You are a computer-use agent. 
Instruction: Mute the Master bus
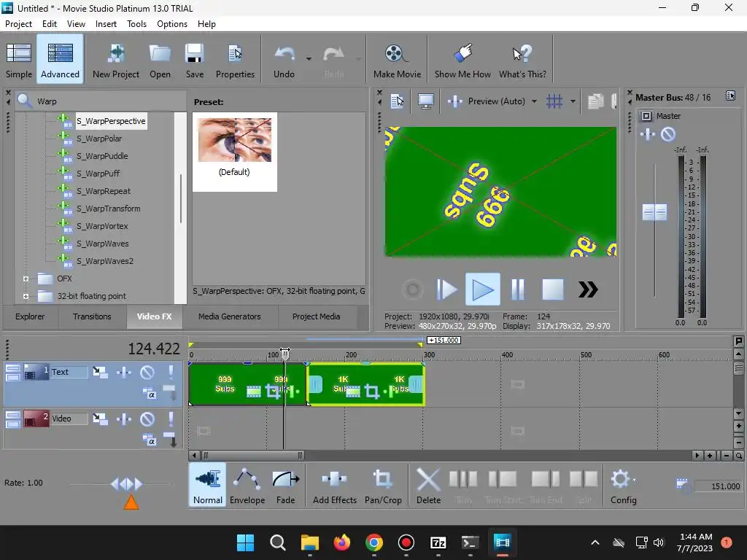(668, 134)
